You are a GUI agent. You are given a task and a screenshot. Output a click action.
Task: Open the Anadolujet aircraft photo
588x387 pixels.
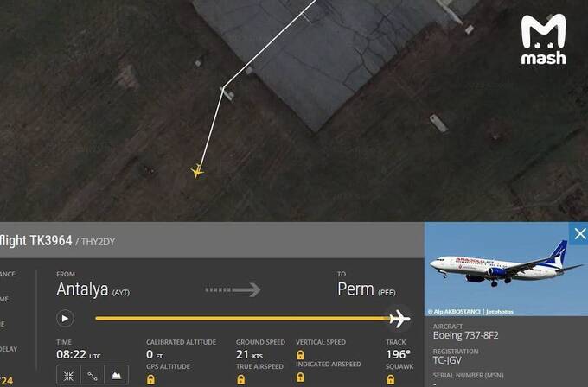pyautogui.click(x=506, y=269)
